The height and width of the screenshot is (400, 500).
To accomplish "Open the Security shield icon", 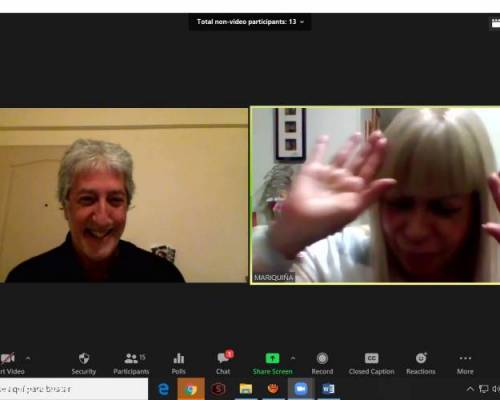I will coord(84,359).
